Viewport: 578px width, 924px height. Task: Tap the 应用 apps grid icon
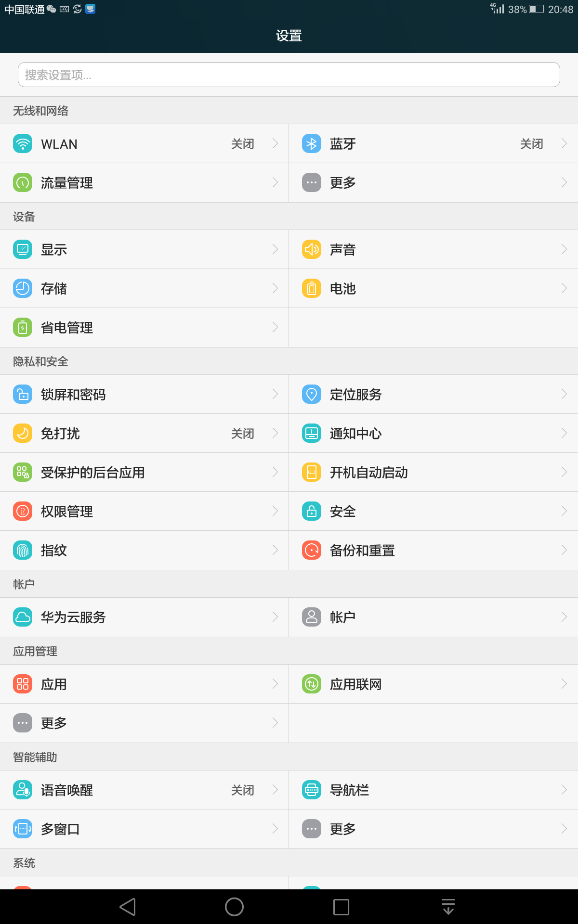tap(23, 684)
